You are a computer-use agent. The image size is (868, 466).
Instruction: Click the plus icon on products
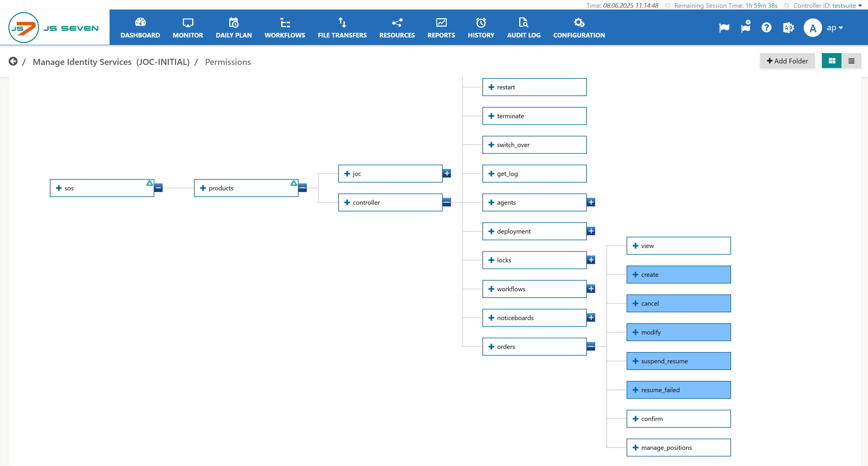(x=203, y=188)
